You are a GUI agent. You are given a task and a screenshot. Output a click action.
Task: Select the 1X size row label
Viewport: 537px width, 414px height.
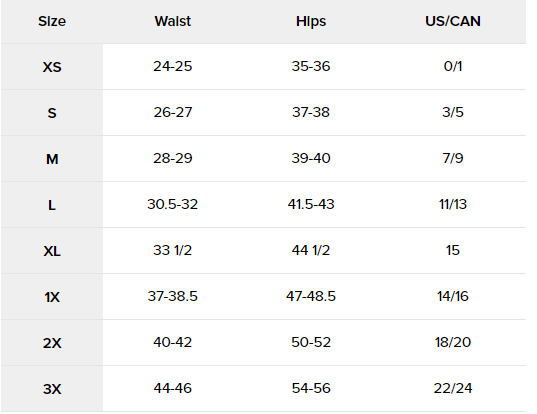[52, 297]
